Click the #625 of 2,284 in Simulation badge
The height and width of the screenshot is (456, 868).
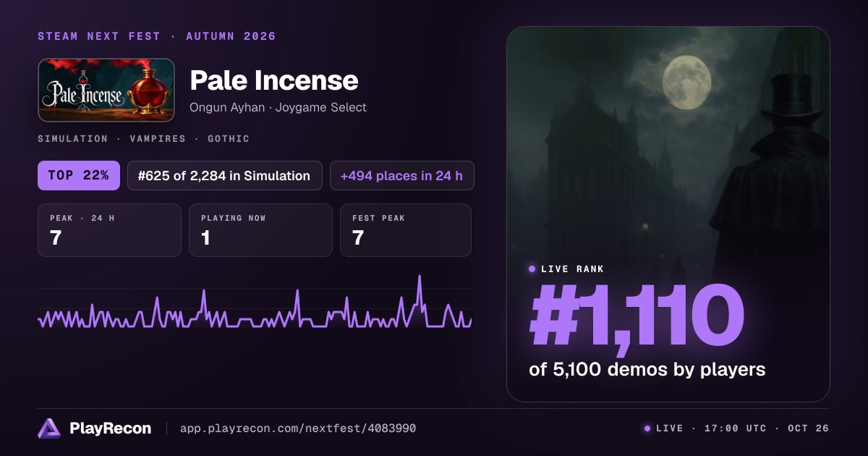coord(225,175)
